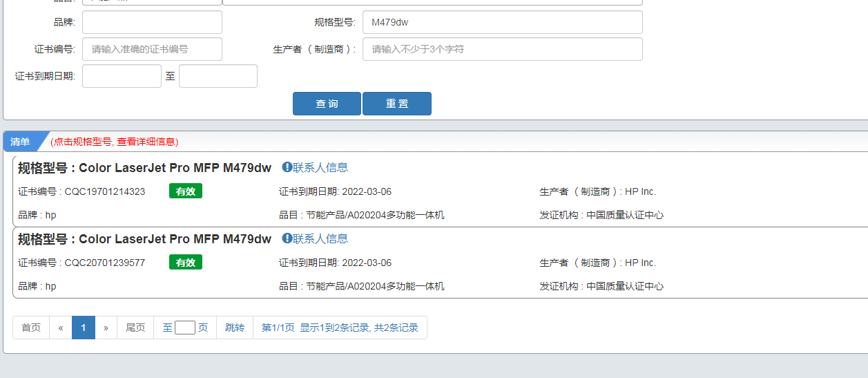
Task: Go to 尾页 last page
Action: tap(135, 328)
